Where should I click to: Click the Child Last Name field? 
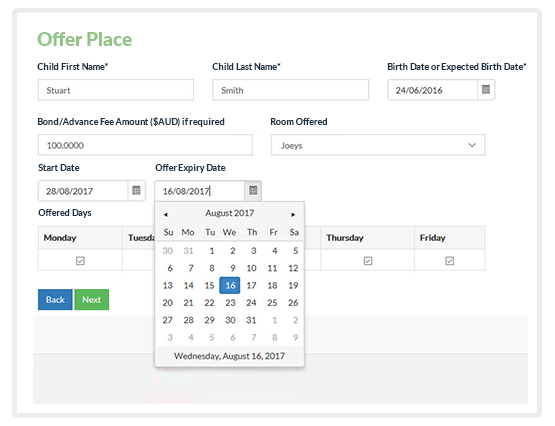291,90
